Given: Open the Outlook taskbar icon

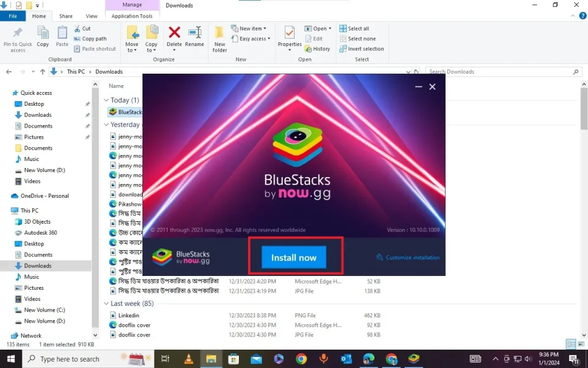Looking at the screenshot, I should coord(346,359).
